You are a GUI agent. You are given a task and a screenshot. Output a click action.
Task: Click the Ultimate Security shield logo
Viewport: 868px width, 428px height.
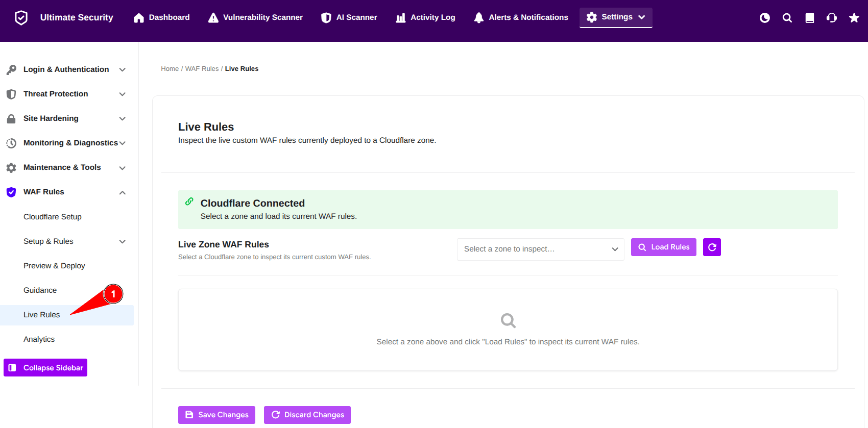pos(21,18)
